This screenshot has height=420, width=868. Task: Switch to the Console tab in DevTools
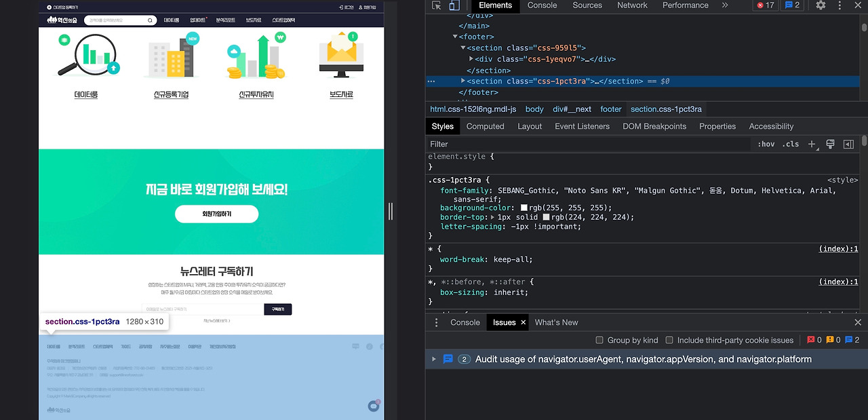542,5
